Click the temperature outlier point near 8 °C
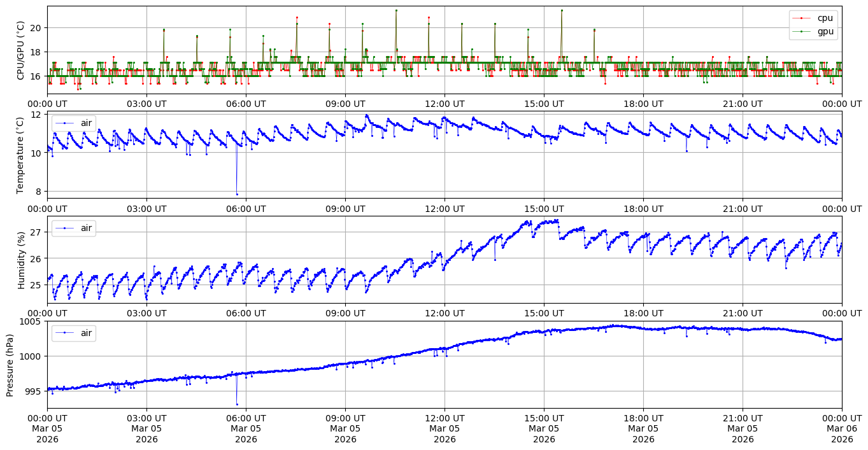 click(237, 194)
